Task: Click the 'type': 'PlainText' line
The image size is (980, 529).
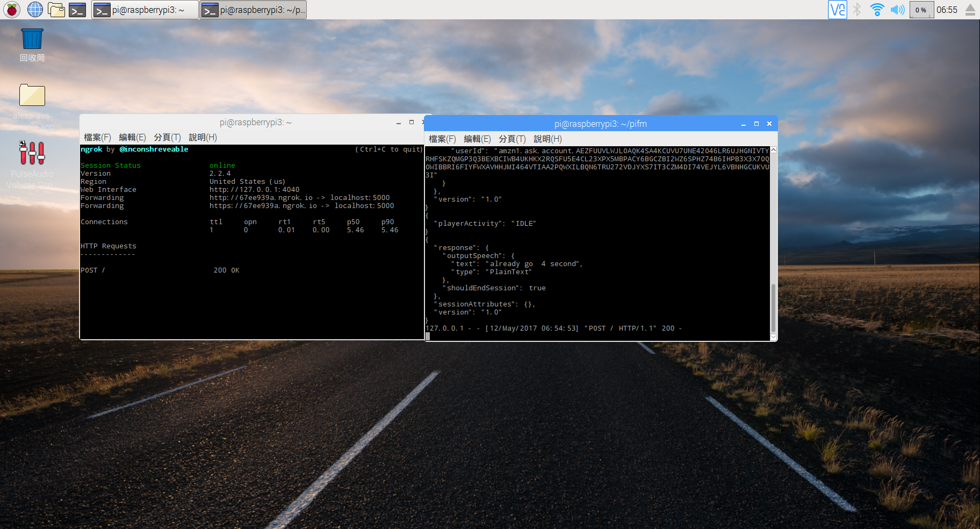Action: click(x=492, y=272)
